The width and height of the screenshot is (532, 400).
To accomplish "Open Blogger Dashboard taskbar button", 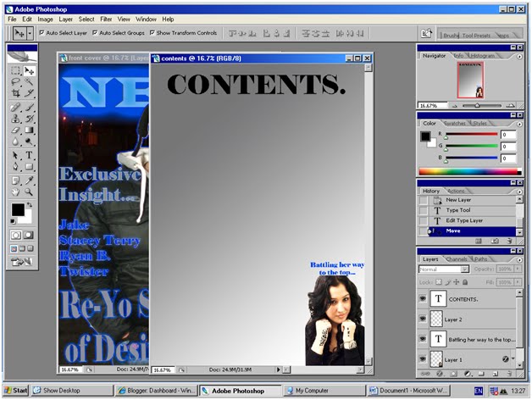I will (156, 391).
